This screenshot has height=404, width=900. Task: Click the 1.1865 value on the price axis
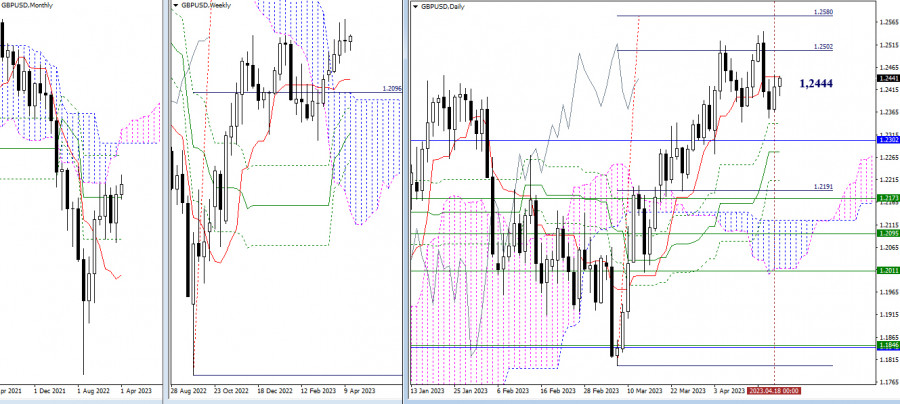889,337
